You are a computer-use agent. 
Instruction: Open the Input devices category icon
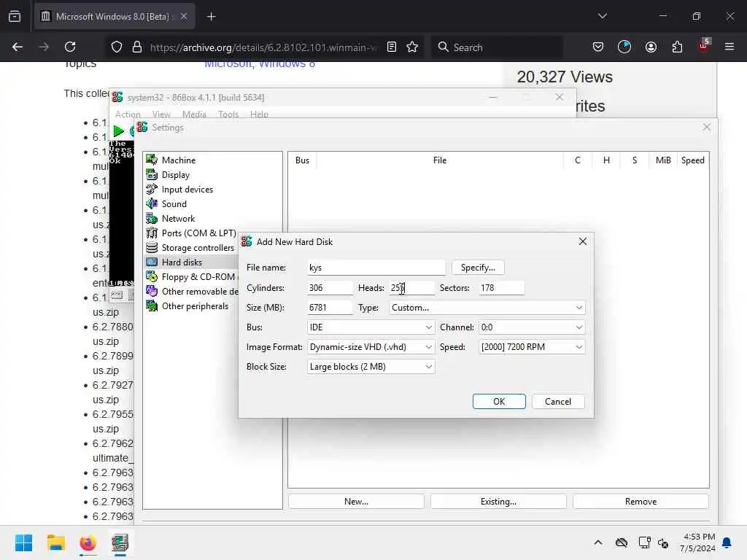(152, 189)
